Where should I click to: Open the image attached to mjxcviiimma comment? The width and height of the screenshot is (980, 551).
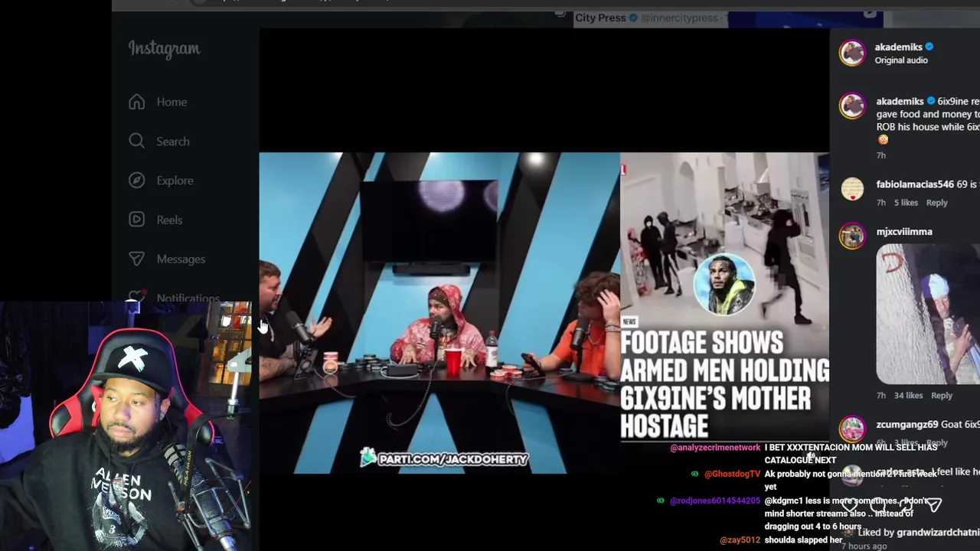[928, 314]
